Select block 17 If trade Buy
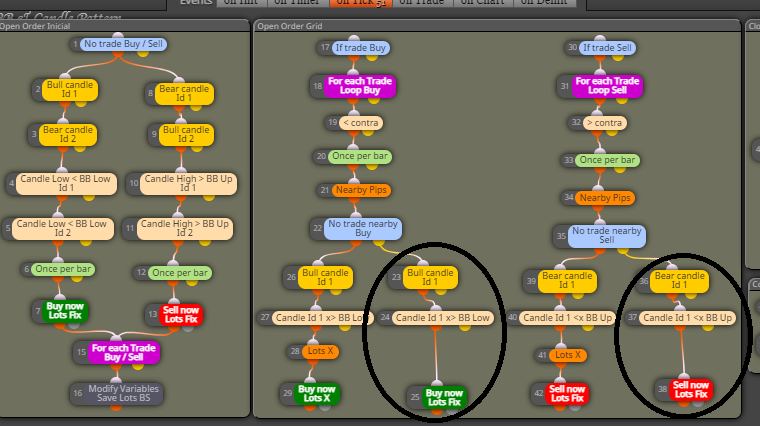Viewport: 760px width, 426px height. point(361,48)
